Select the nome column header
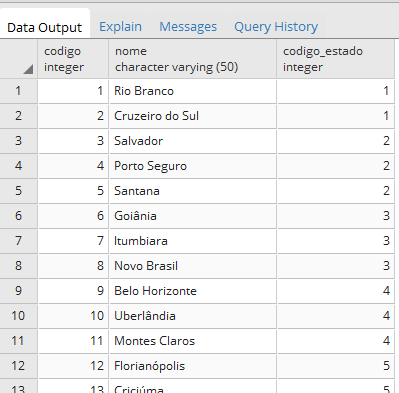399x393 pixels. pyautogui.click(x=193, y=59)
